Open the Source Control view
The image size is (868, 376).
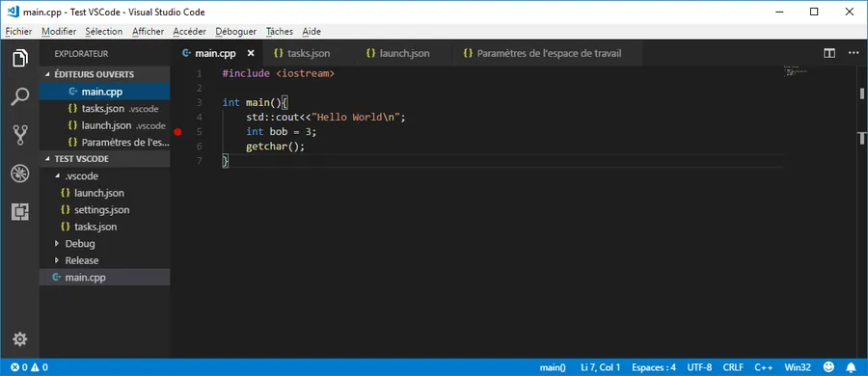20,135
